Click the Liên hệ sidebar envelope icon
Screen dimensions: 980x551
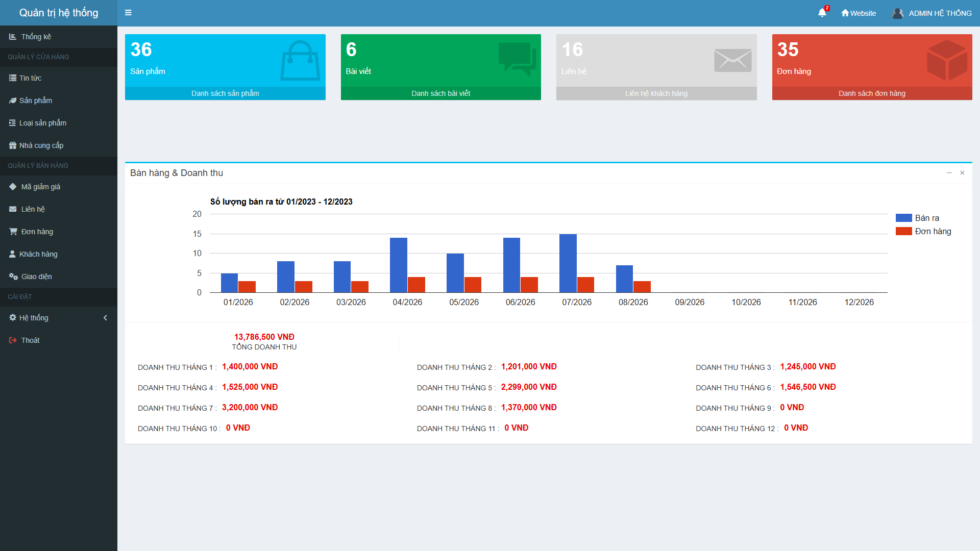coord(13,209)
